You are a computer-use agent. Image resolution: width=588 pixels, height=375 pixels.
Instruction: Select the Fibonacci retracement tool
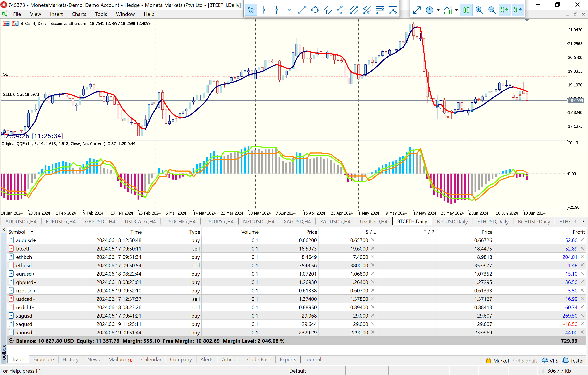click(380, 10)
